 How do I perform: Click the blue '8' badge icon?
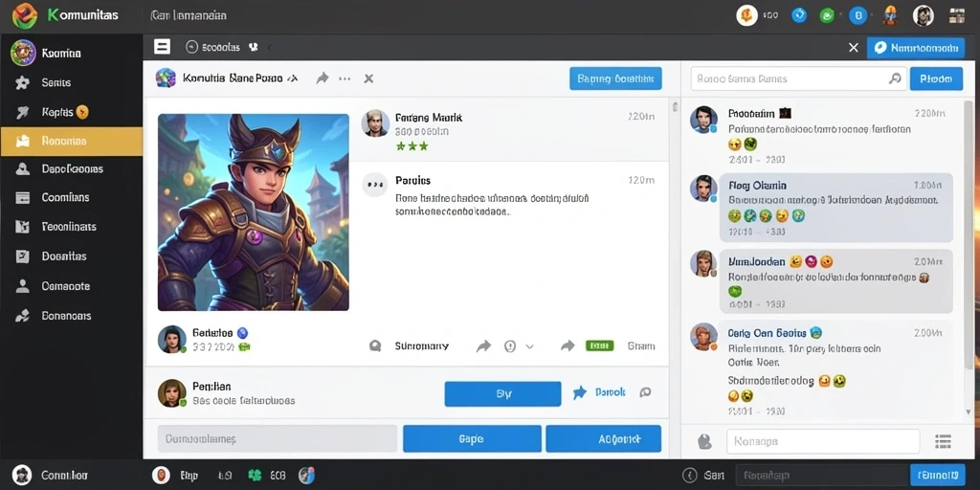pos(858,15)
